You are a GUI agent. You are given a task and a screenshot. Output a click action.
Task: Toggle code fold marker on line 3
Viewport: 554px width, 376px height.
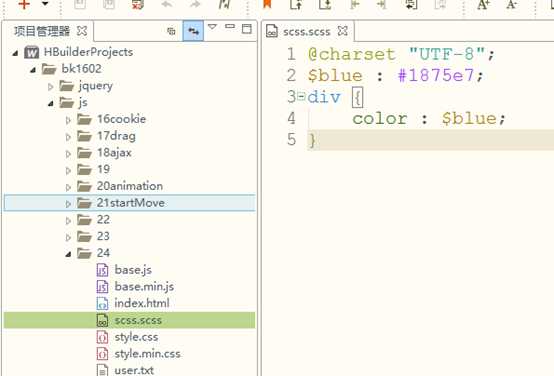pyautogui.click(x=301, y=96)
